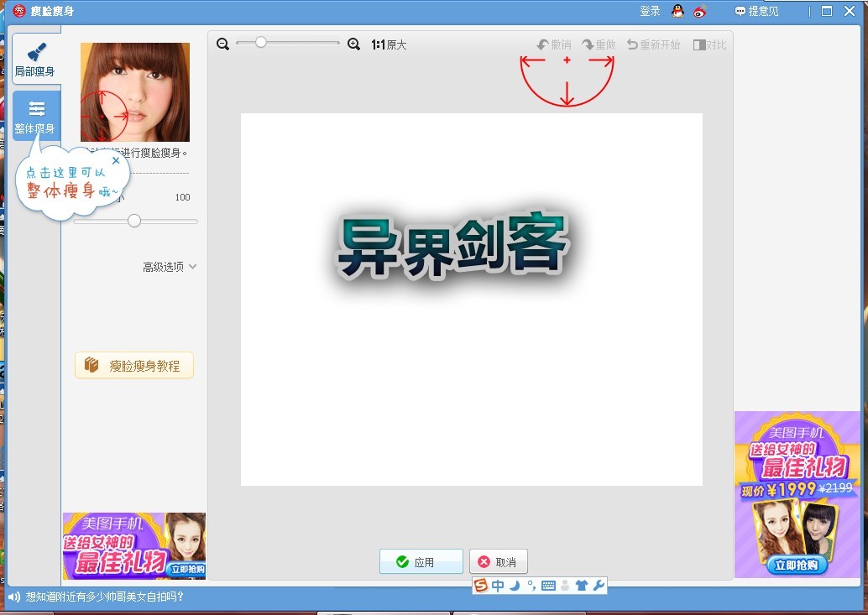The height and width of the screenshot is (615, 868).
Task: Open the 瘦脸瘦身教程 tutorial
Action: coord(134,366)
